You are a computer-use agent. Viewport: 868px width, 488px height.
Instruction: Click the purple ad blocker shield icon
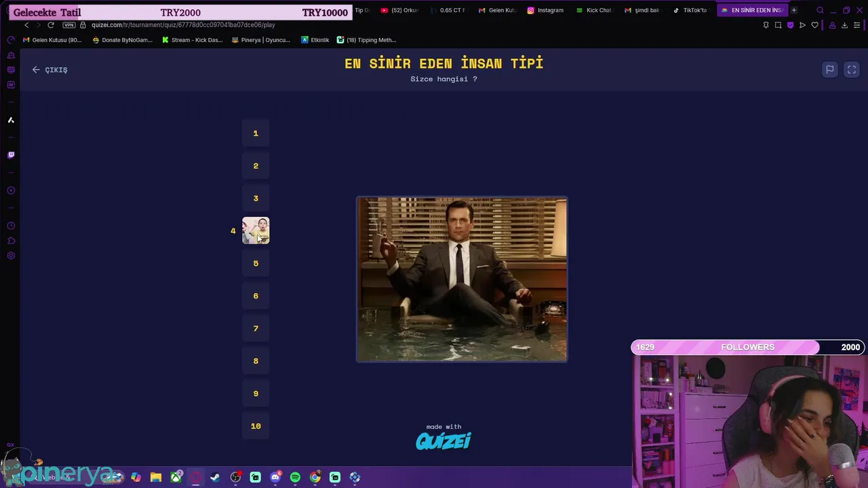coord(790,25)
